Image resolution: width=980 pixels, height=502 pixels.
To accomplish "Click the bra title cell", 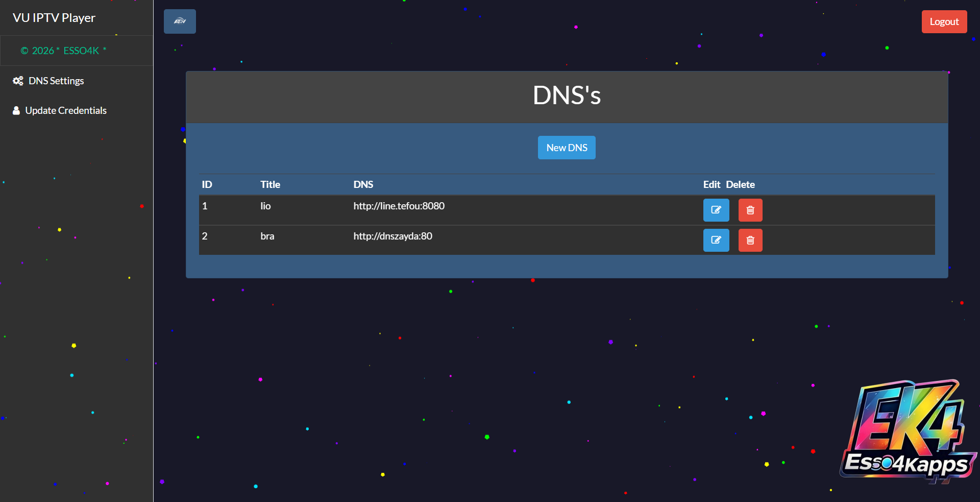I will pyautogui.click(x=267, y=236).
